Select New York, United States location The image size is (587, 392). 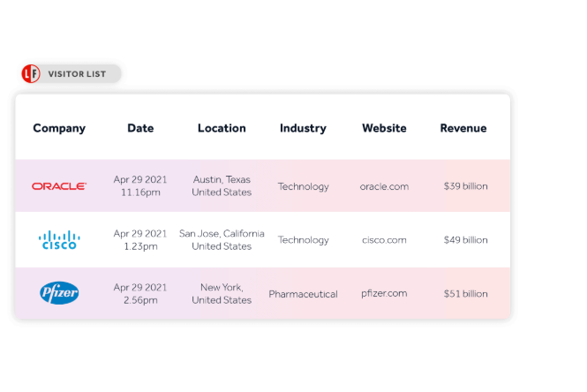[222, 293]
